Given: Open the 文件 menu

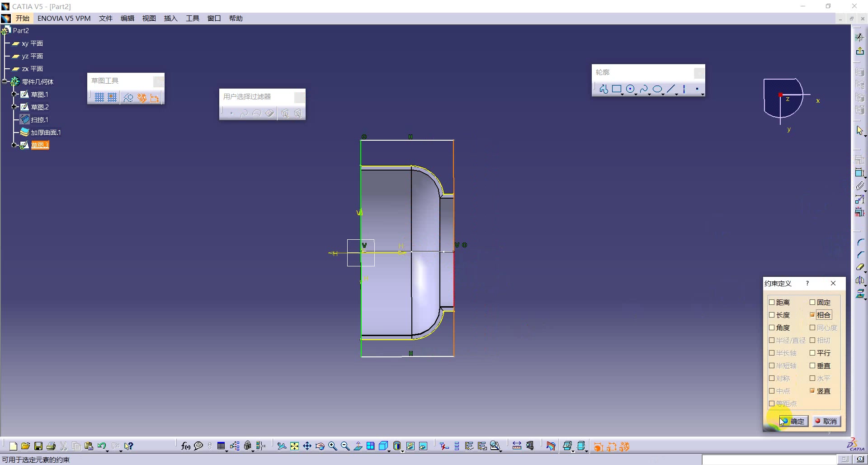Looking at the screenshot, I should tap(106, 18).
